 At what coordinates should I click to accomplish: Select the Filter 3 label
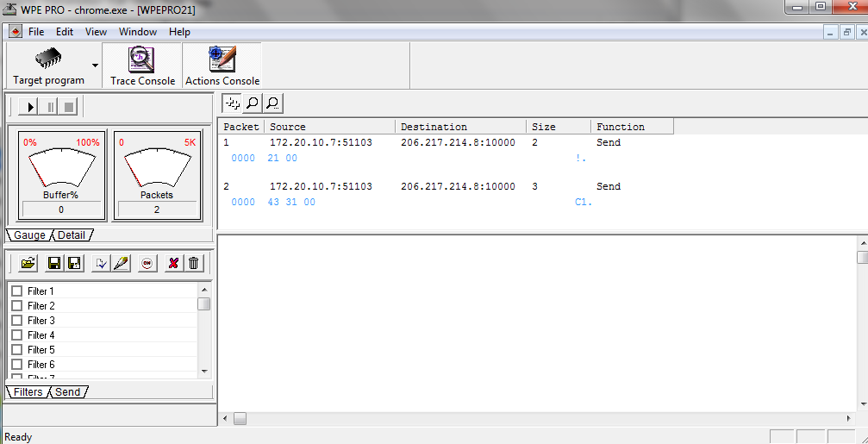pos(41,321)
